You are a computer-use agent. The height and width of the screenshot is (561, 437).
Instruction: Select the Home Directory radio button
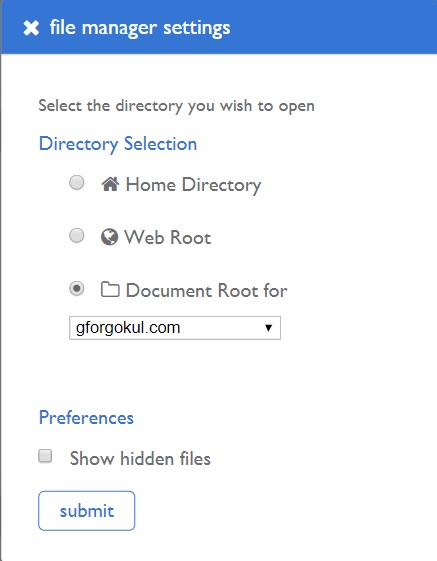(x=77, y=182)
